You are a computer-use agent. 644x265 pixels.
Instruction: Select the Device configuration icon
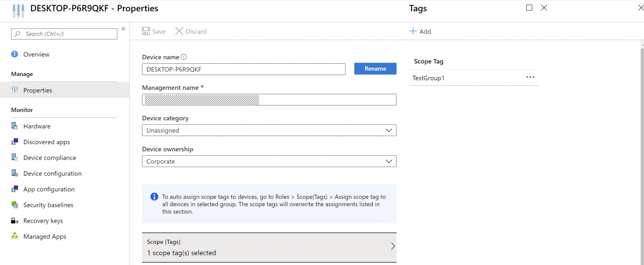(15, 173)
